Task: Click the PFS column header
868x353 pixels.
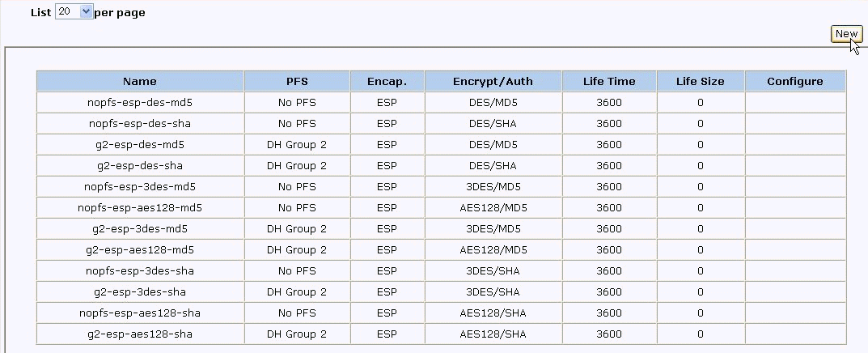Action: [x=297, y=82]
